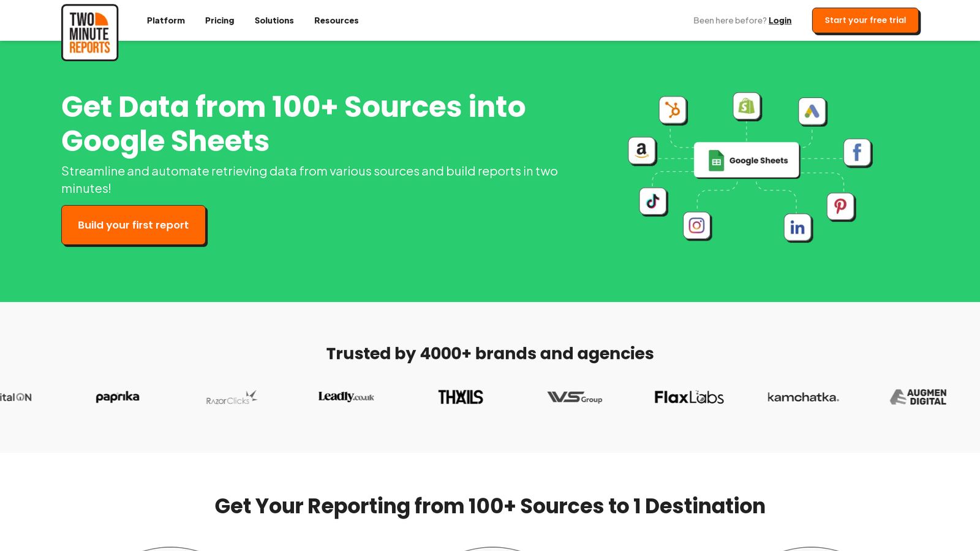Click the VS Group brand logo
The image size is (980, 551).
click(x=575, y=397)
